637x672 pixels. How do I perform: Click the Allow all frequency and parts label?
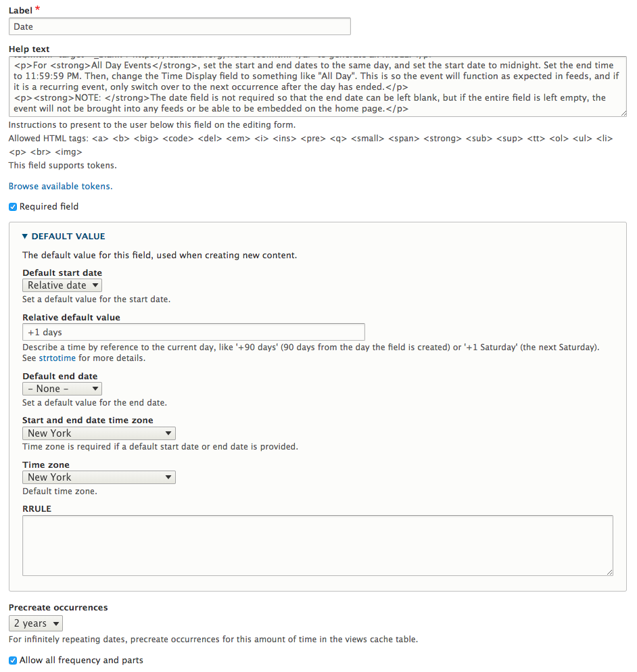tap(81, 661)
